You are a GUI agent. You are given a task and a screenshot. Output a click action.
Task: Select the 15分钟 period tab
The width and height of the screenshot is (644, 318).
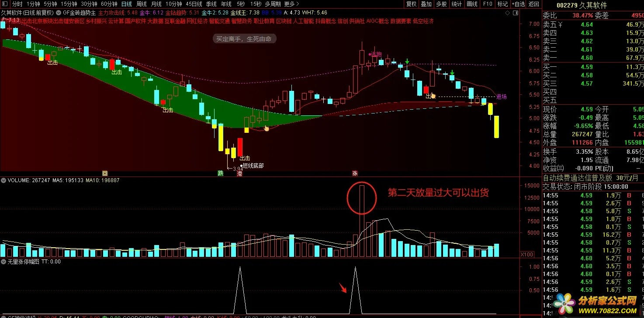tap(69, 4)
